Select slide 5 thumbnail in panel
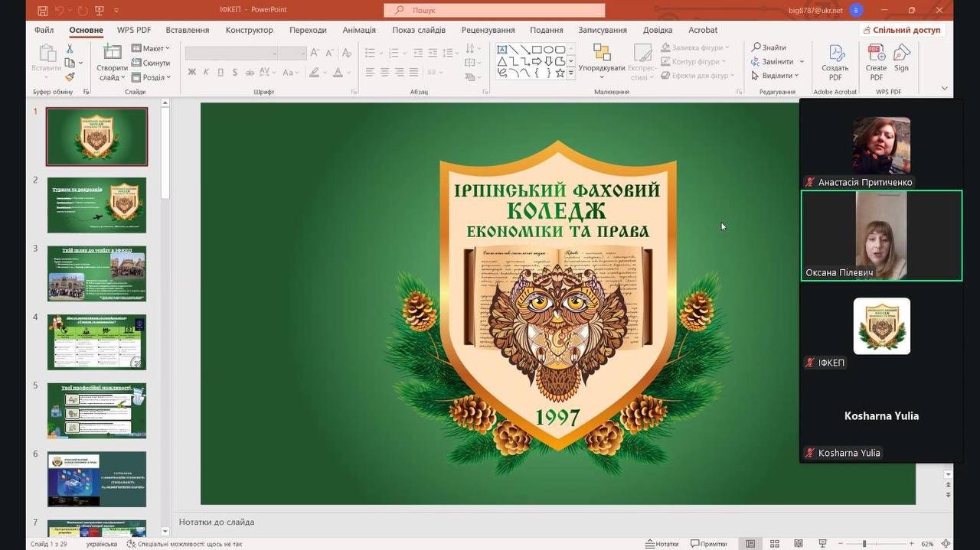This screenshot has width=980, height=550. [x=96, y=411]
